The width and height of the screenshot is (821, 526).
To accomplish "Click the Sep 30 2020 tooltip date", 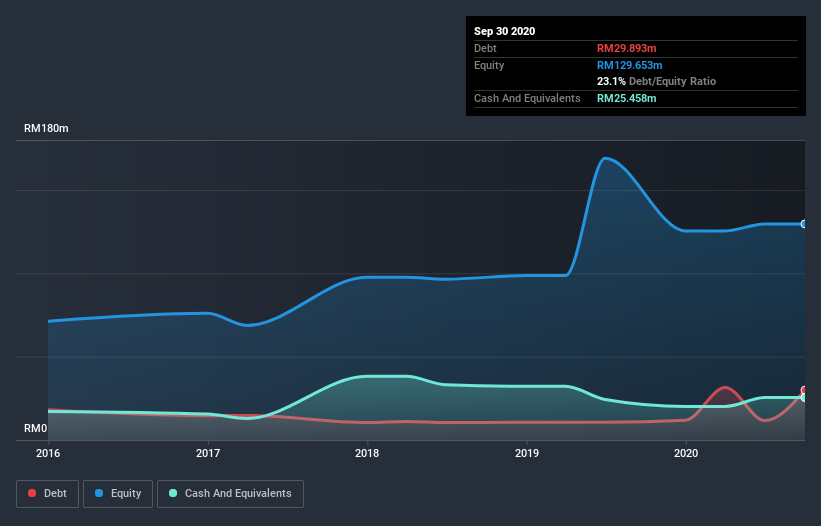I will [x=505, y=31].
